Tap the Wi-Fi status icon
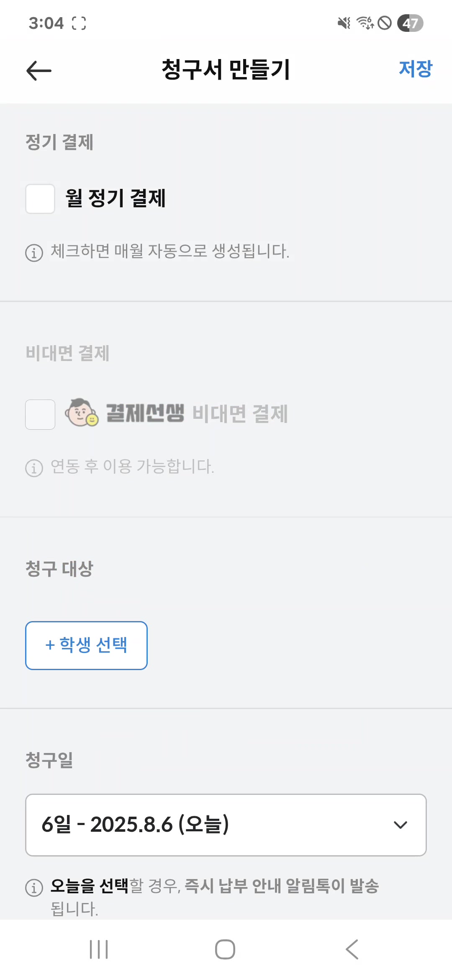The image size is (452, 980). pyautogui.click(x=365, y=23)
